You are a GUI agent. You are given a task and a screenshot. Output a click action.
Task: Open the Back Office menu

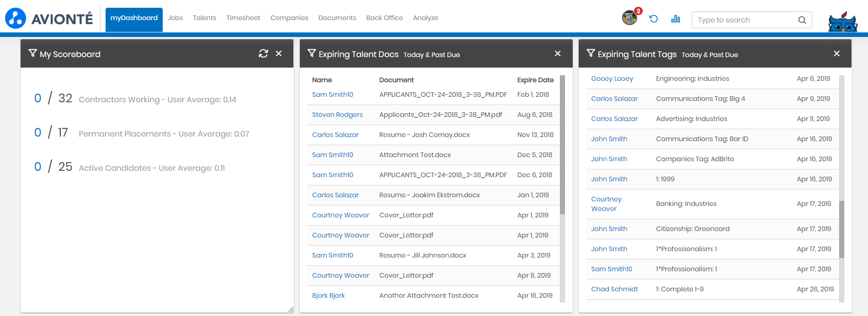tap(384, 18)
